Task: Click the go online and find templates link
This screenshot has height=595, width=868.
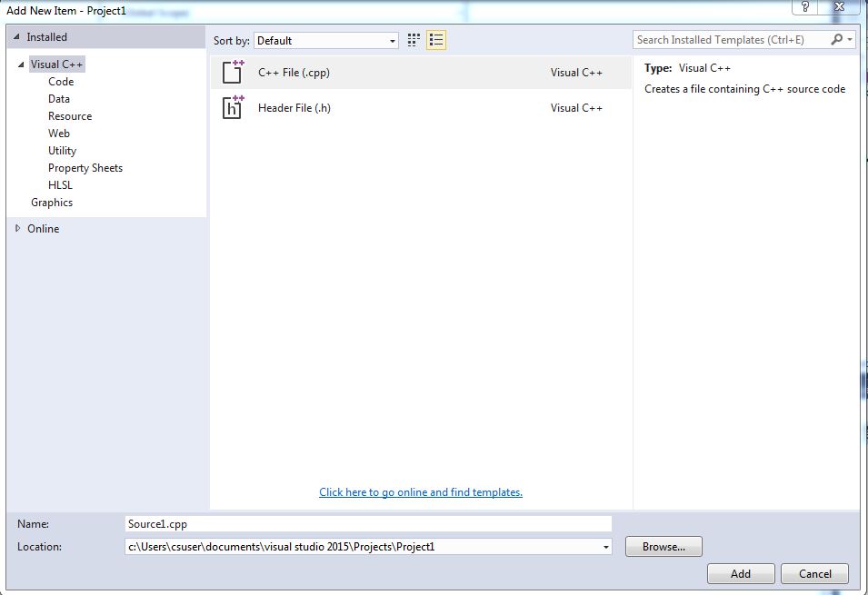Action: [421, 492]
